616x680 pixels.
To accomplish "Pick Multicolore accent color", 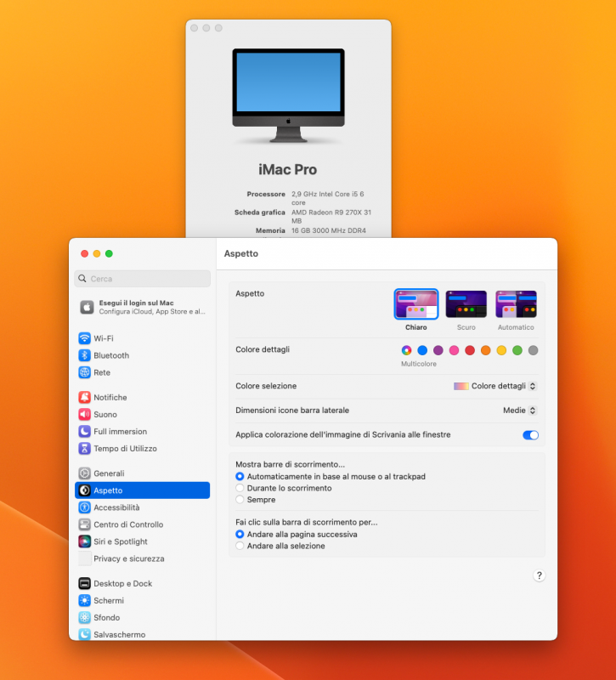I will 406,350.
